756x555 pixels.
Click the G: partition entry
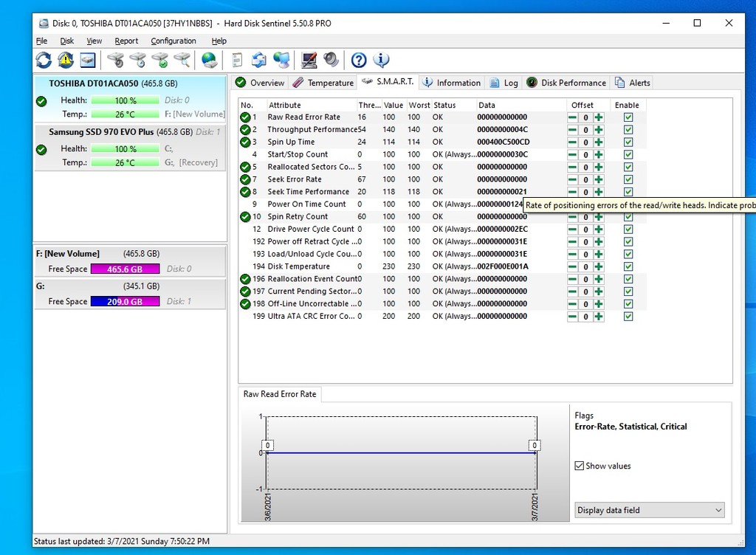point(130,294)
